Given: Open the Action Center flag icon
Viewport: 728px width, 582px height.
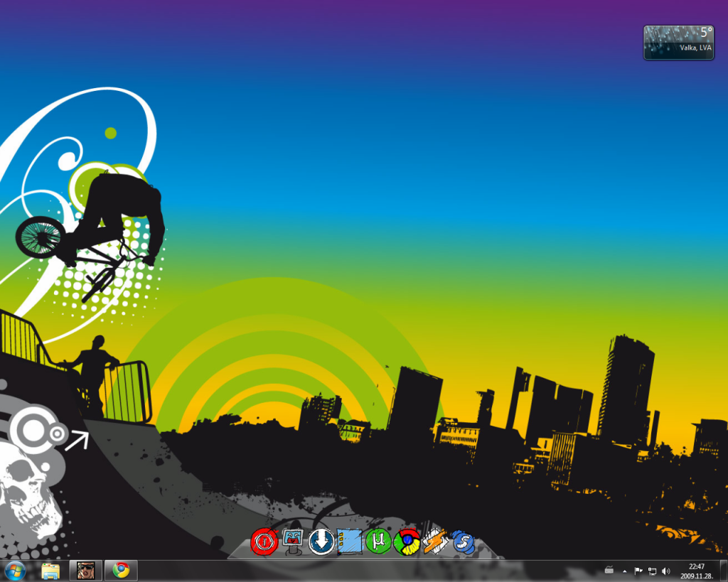Looking at the screenshot, I should coord(638,571).
